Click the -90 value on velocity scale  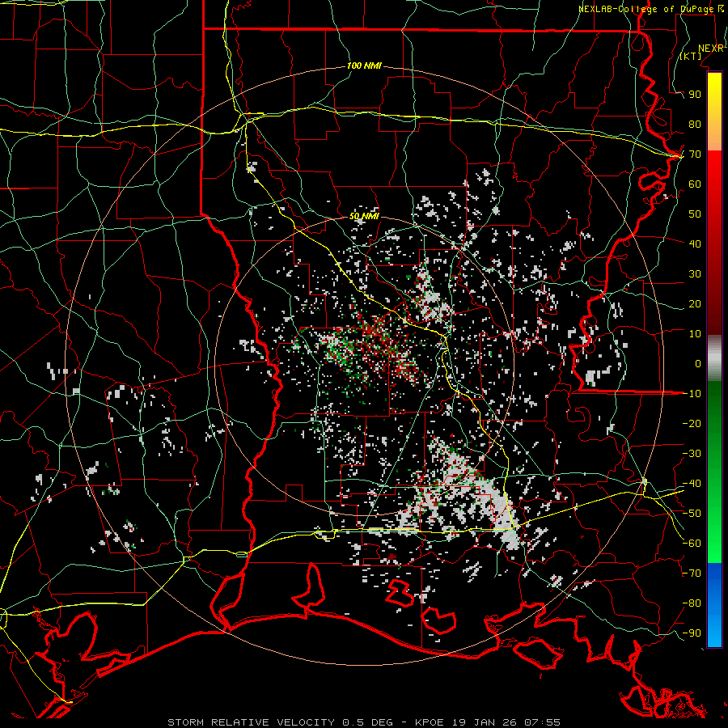692,633
